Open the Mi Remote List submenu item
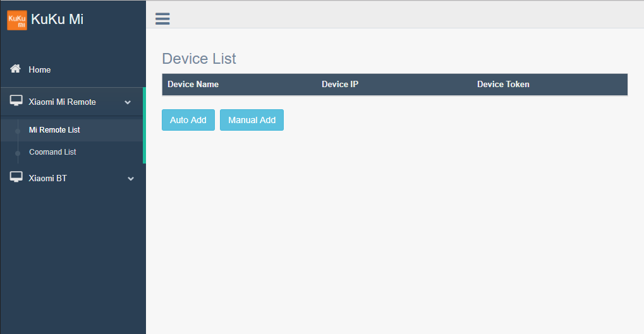Screen dimensions: 644x334 click(54, 130)
